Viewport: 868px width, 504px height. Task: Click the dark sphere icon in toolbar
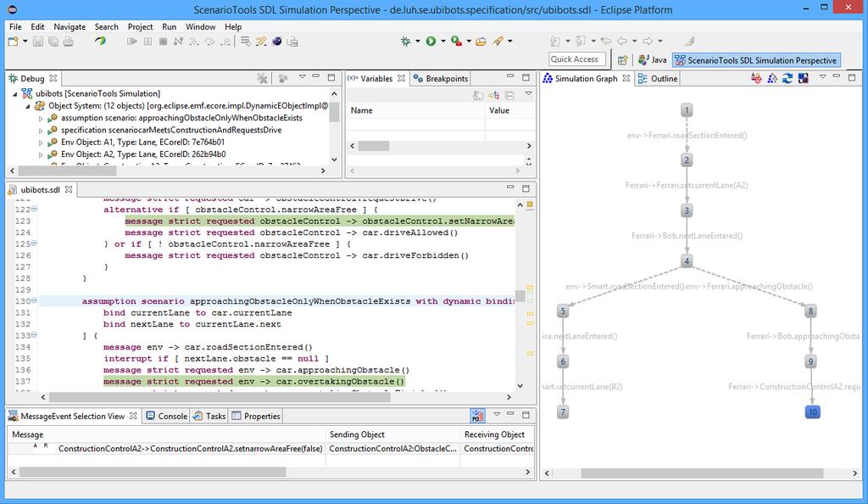[277, 41]
